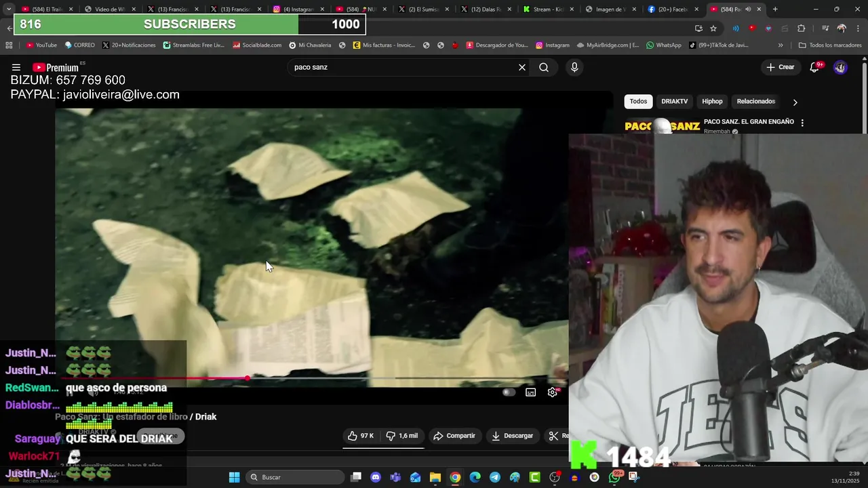This screenshot has width=868, height=488.
Task: Open the Recortar clip scissors button
Action: (x=557, y=436)
